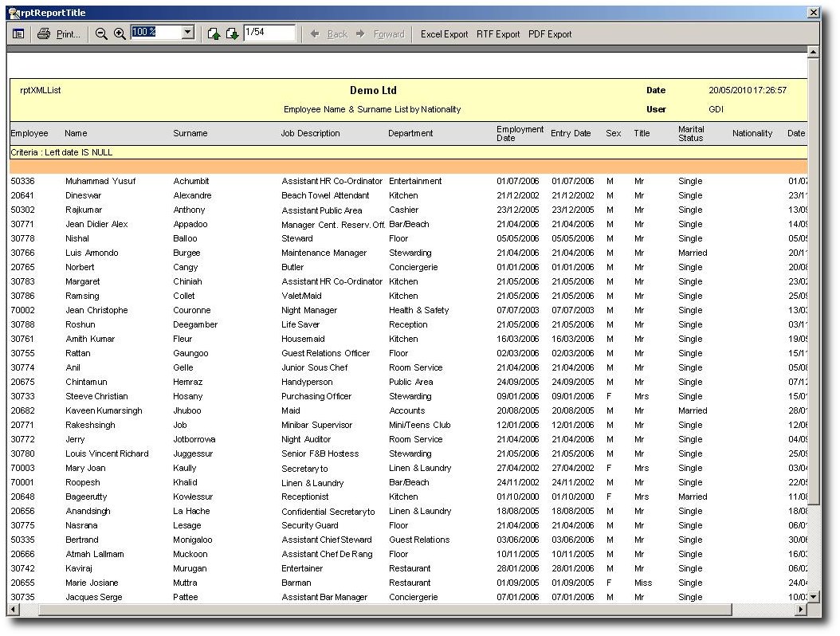Click the Job Description column header

pos(310,133)
